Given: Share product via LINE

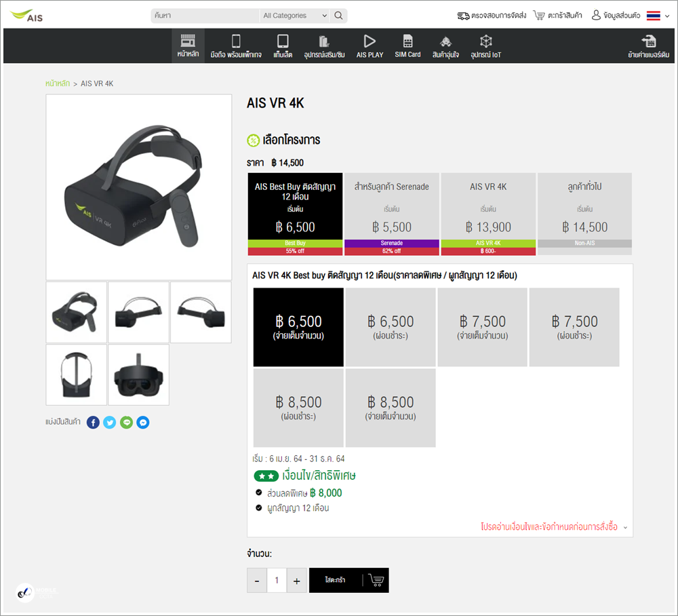Looking at the screenshot, I should (x=126, y=422).
